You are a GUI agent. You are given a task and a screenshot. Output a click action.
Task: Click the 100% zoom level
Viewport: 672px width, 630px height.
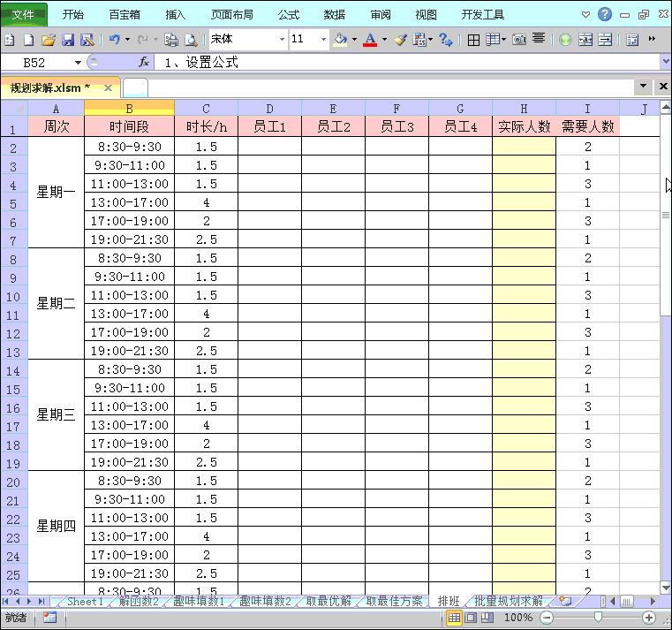(x=518, y=618)
